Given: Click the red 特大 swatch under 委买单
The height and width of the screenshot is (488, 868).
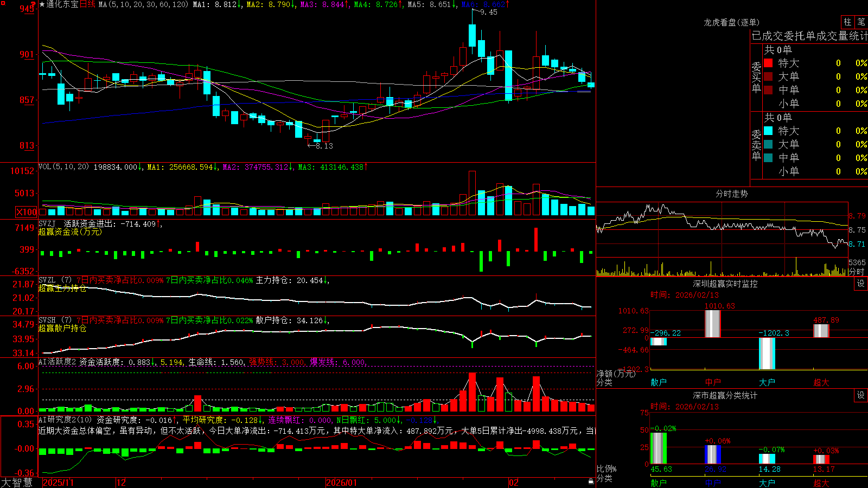Looking at the screenshot, I should tap(768, 63).
